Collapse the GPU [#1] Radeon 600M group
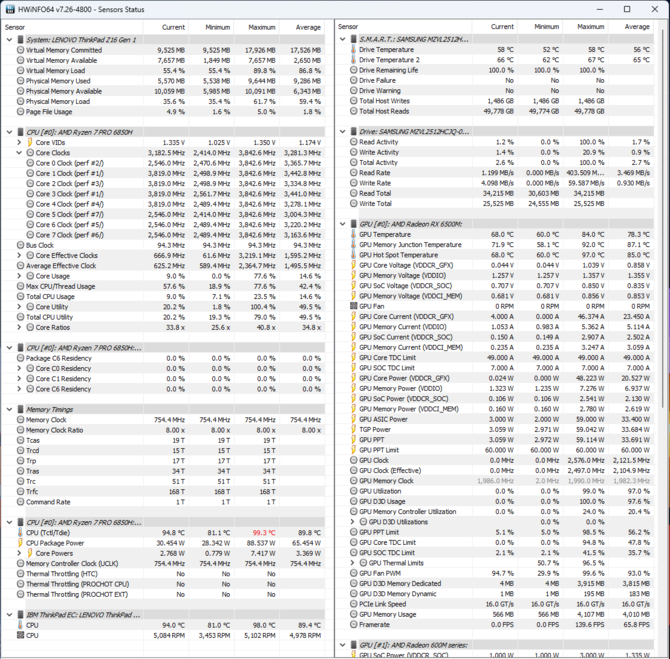 [343, 645]
